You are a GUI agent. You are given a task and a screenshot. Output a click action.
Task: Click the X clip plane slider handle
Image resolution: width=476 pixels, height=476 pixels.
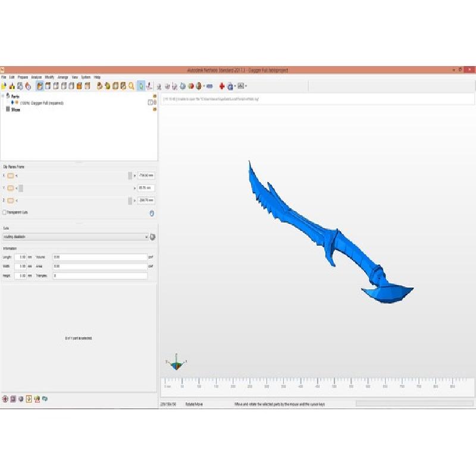click(x=130, y=176)
